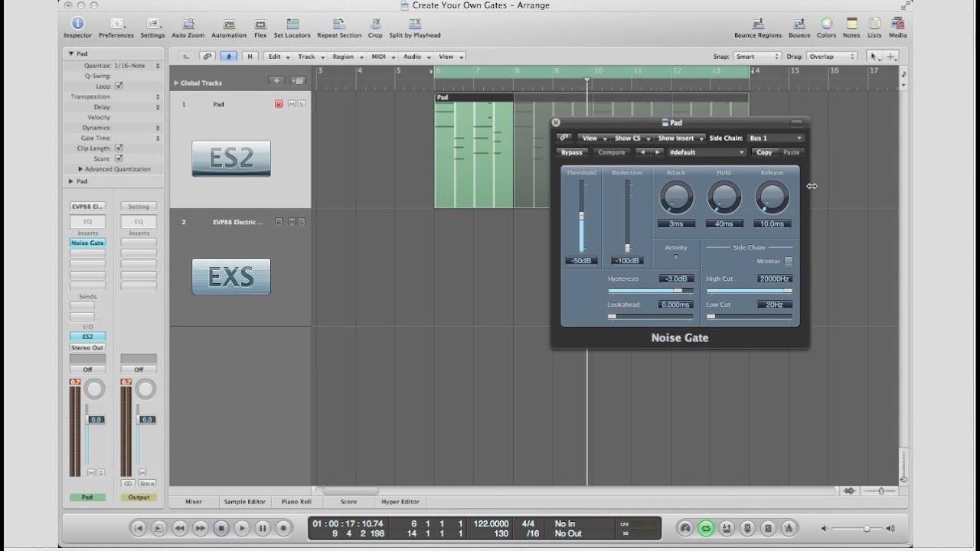Open the Quantize 1/16-Note popup

click(136, 66)
